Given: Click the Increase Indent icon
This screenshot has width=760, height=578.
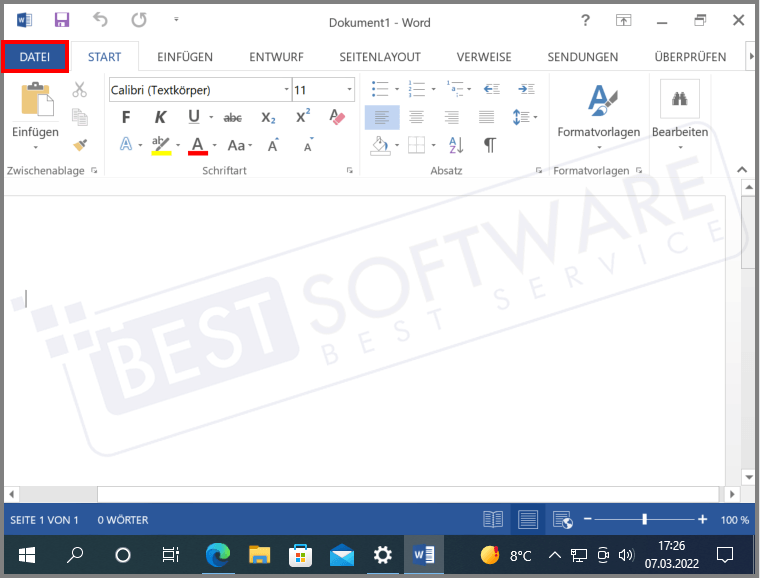Looking at the screenshot, I should [527, 90].
